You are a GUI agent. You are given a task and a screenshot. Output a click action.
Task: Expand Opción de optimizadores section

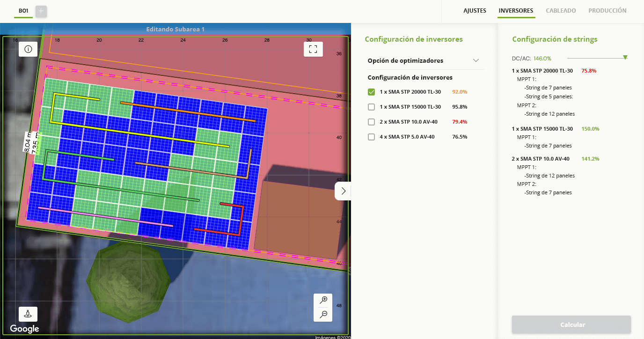pos(476,61)
